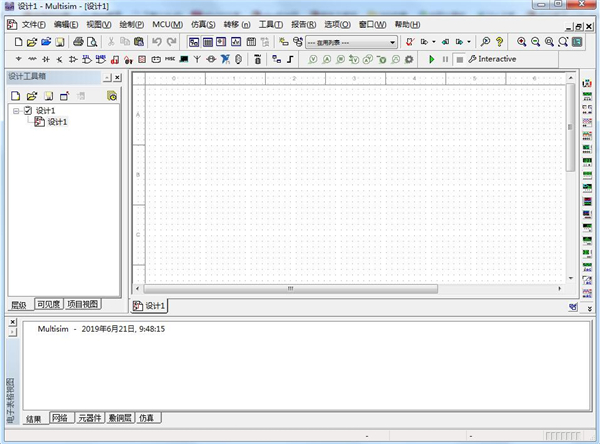Click the Print icon in toolbar
600x444 pixels.
[77, 42]
